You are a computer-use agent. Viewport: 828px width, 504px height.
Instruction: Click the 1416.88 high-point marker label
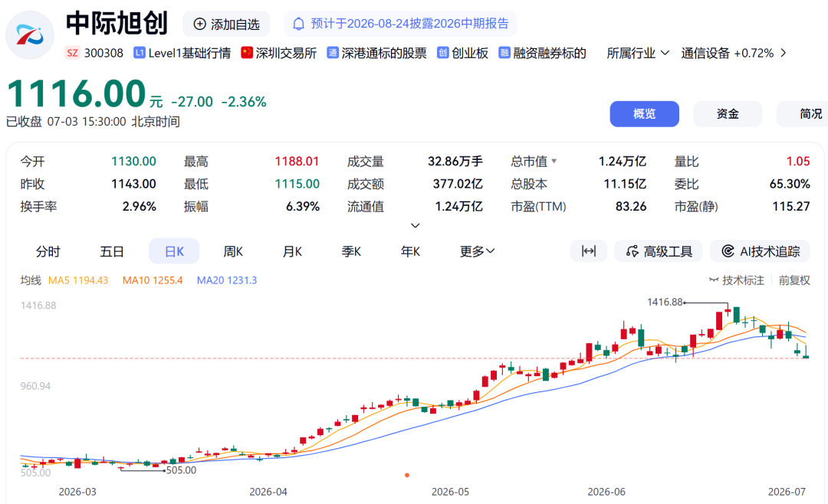tap(665, 302)
